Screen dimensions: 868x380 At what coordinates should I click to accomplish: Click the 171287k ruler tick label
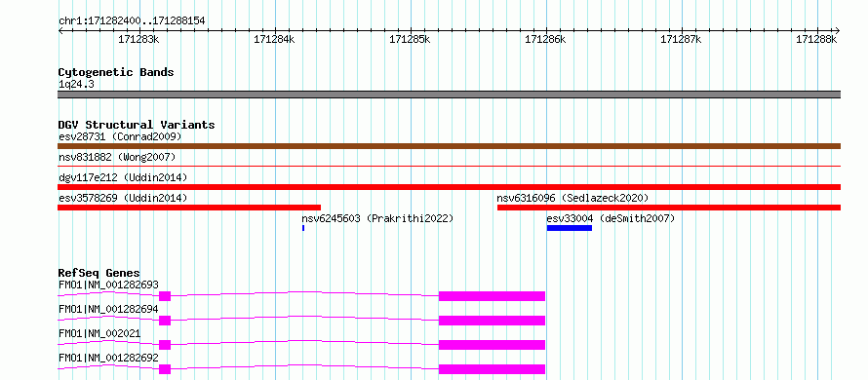coord(682,39)
